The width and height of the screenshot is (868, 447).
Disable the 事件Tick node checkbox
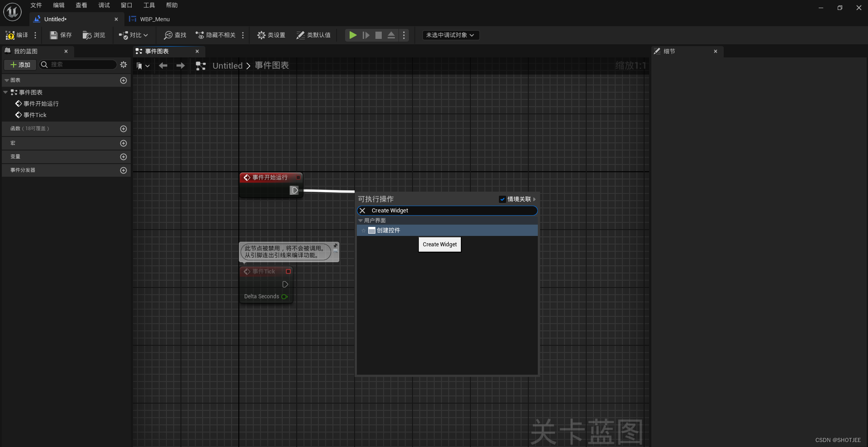[288, 272]
